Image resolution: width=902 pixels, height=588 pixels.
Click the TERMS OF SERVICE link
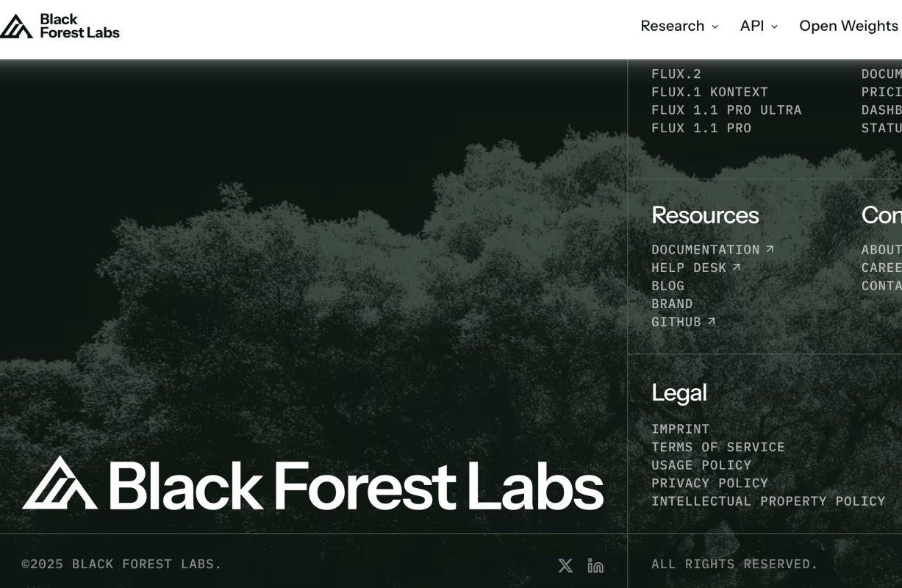pos(717,446)
